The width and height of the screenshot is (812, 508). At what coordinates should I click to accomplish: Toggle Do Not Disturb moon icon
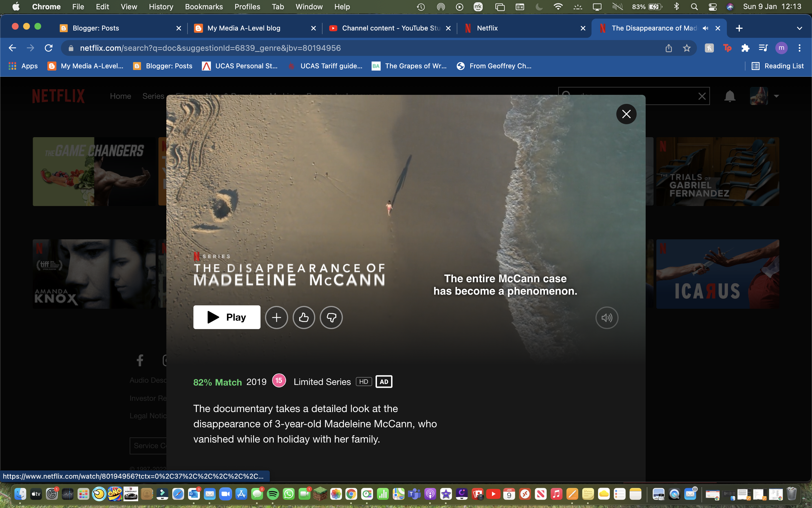click(x=539, y=7)
